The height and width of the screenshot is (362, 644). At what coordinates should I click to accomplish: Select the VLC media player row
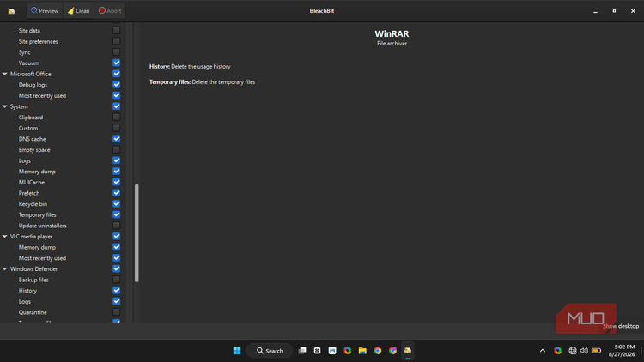pyautogui.click(x=63, y=237)
